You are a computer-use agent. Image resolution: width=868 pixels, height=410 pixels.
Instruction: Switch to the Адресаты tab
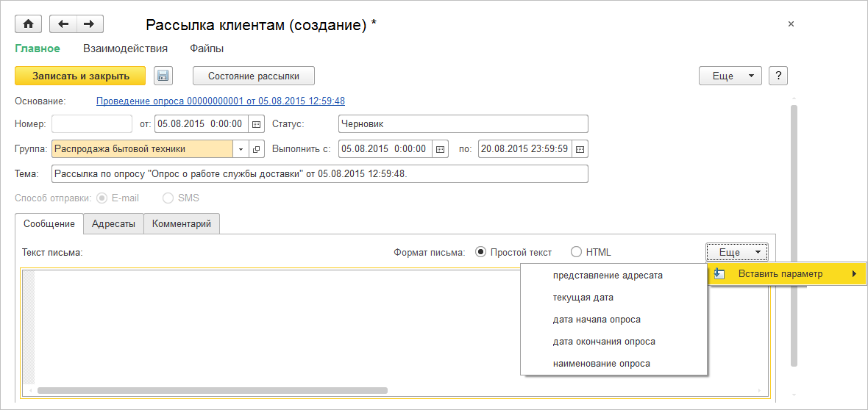point(113,224)
